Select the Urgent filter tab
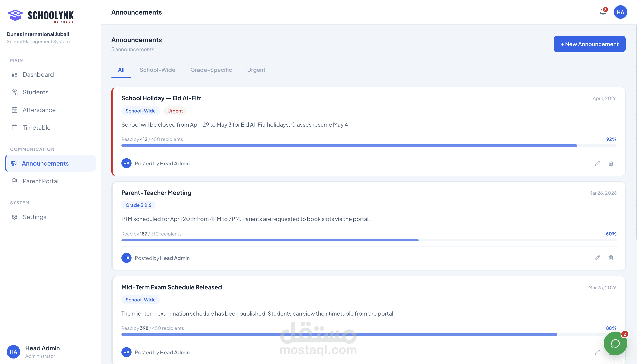Screen dimensions: 637x364 [256, 70]
